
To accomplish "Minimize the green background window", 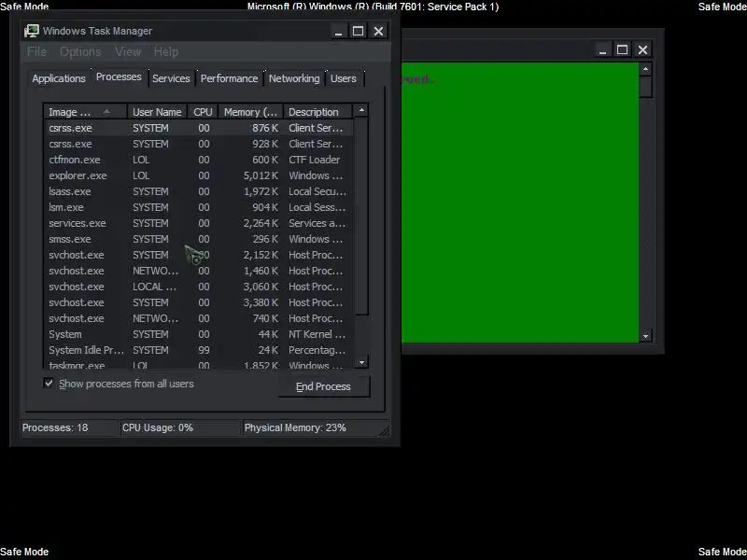I will coord(602,50).
